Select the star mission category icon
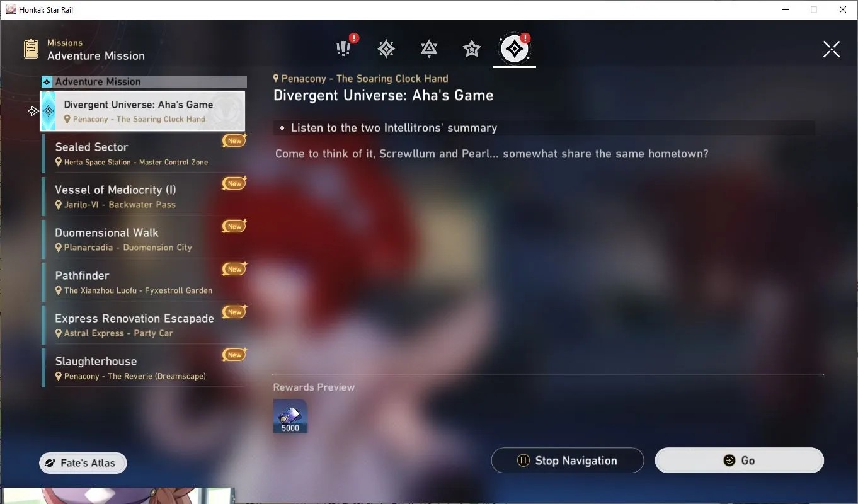The height and width of the screenshot is (504, 858). [x=472, y=49]
